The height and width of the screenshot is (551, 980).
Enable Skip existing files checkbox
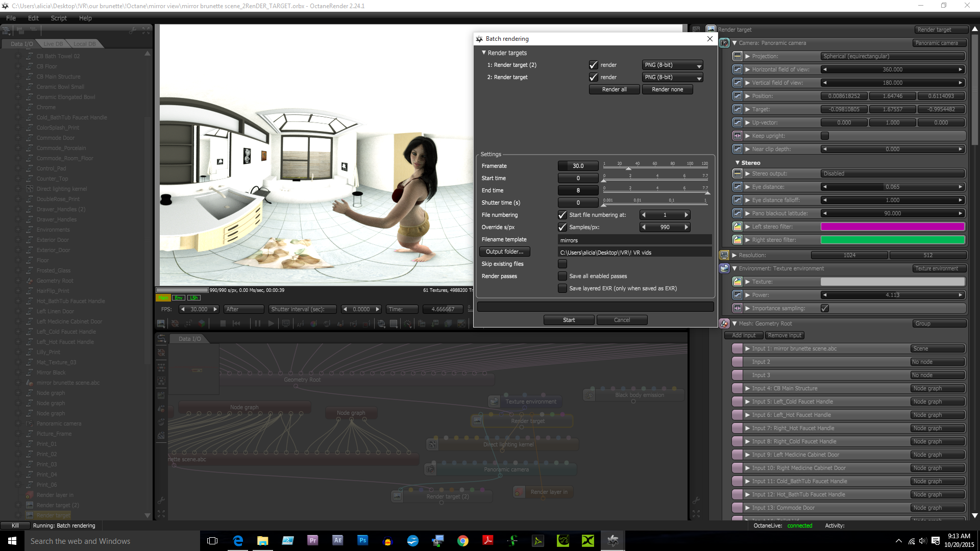pyautogui.click(x=562, y=264)
